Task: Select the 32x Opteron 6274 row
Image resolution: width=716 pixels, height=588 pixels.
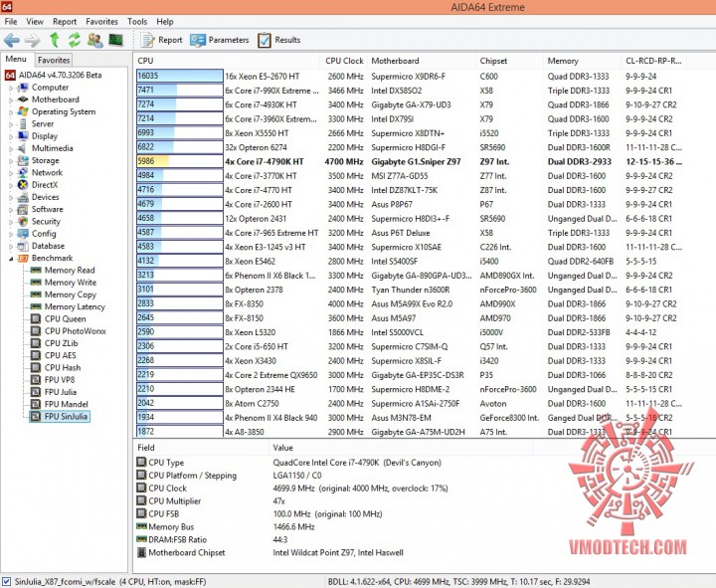Action: [x=411, y=147]
